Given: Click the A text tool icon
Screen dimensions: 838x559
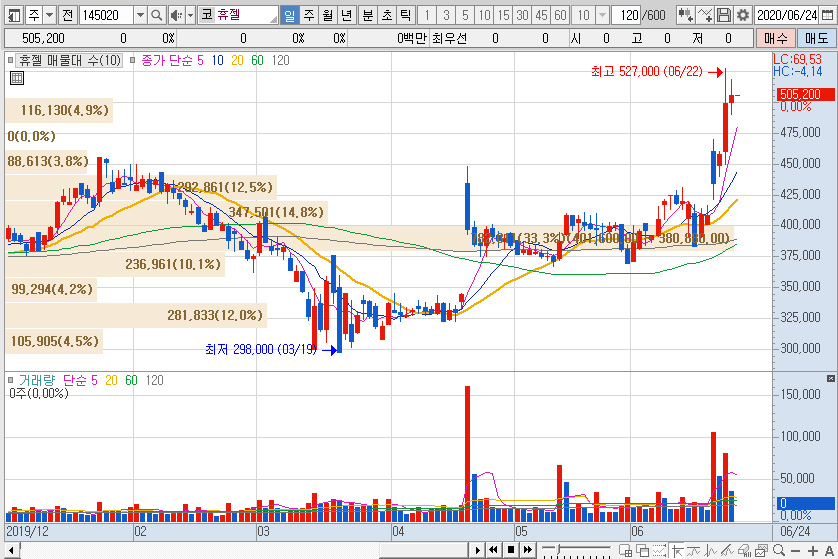Looking at the screenshot, I should (829, 550).
